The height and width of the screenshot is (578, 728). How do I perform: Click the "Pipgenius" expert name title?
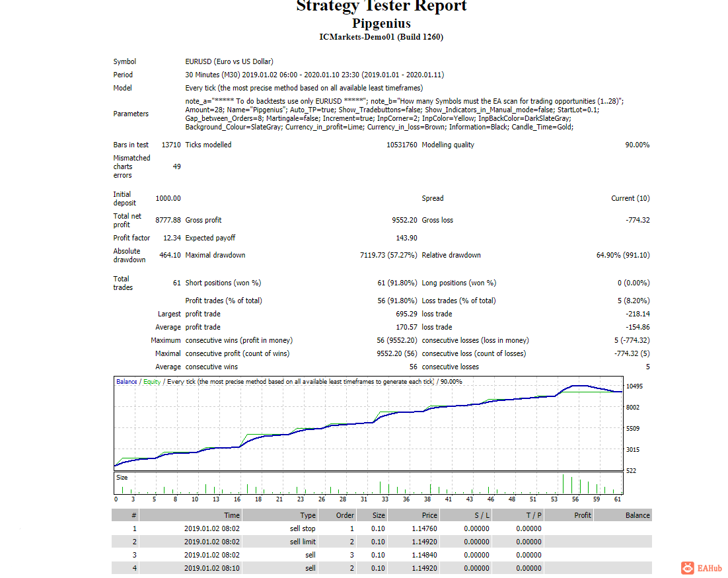(381, 23)
